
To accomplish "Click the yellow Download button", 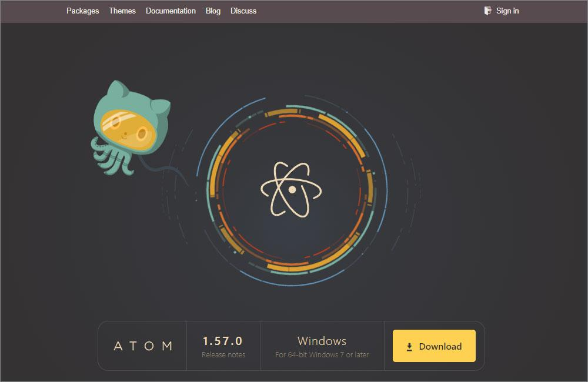I will 434,346.
